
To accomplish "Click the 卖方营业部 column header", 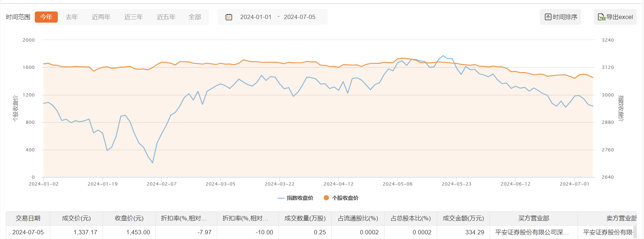I will (x=607, y=218).
